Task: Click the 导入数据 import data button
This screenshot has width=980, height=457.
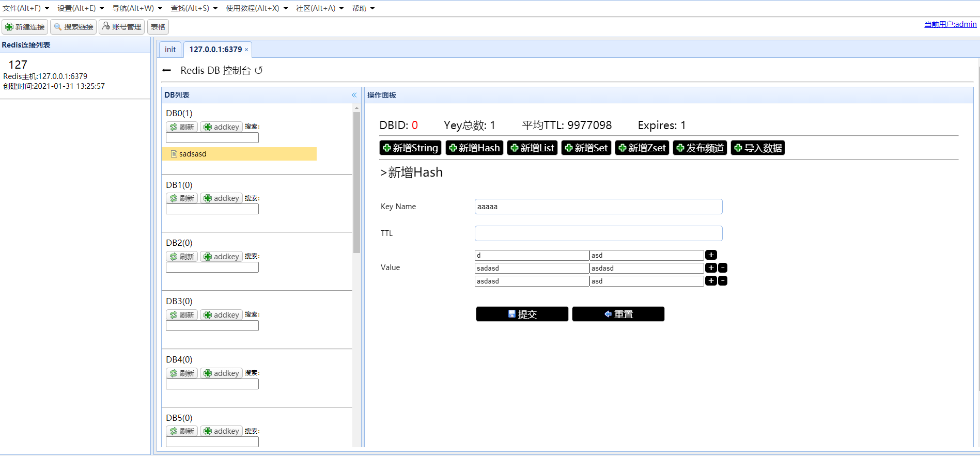Action: (x=758, y=148)
